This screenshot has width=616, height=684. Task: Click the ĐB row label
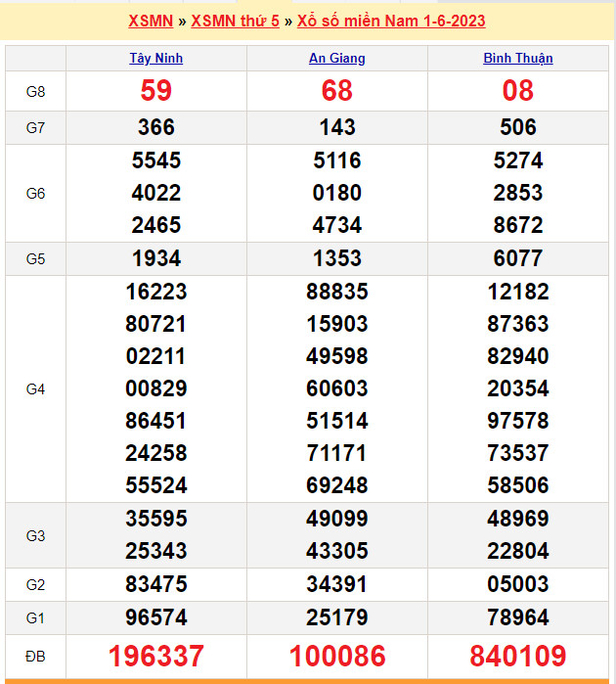coord(35,656)
